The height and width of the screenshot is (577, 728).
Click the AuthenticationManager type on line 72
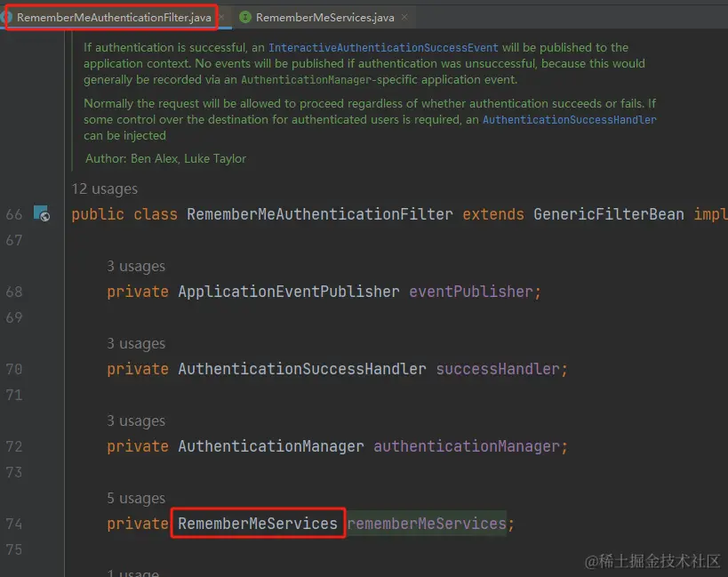pos(271,446)
